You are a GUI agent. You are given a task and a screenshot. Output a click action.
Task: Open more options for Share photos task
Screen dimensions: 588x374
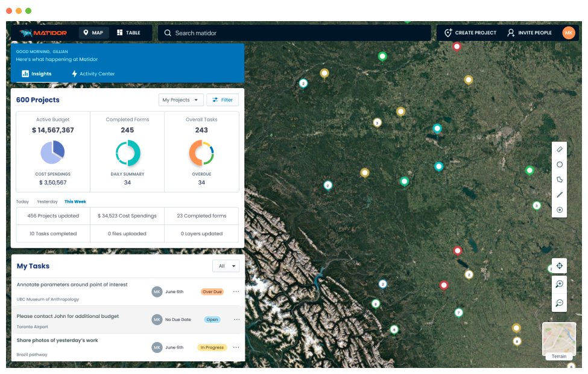236,347
